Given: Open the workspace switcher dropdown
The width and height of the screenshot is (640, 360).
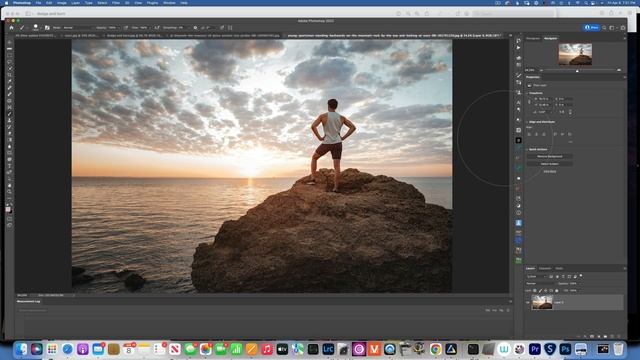Looking at the screenshot, I should click(612, 28).
